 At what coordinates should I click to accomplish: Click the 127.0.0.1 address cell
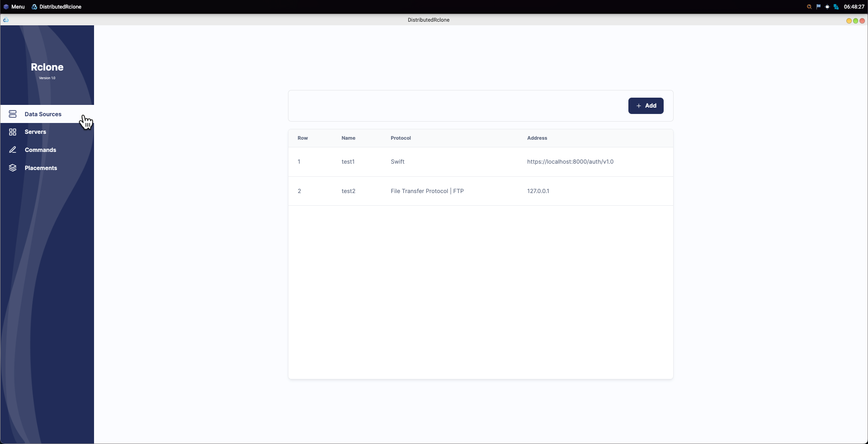pyautogui.click(x=538, y=191)
